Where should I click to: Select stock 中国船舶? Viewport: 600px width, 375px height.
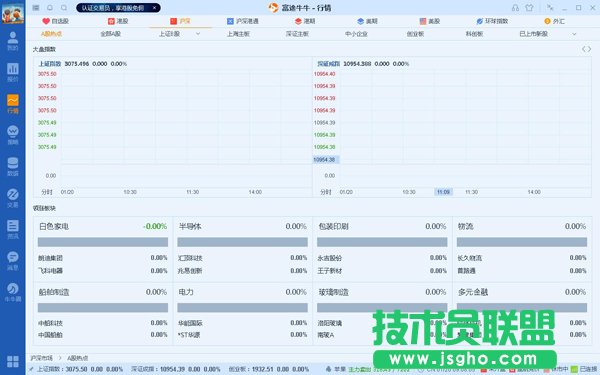50,335
